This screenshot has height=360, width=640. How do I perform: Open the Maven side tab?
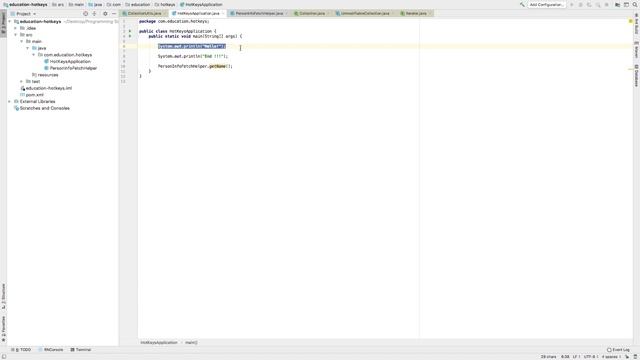tap(636, 49)
